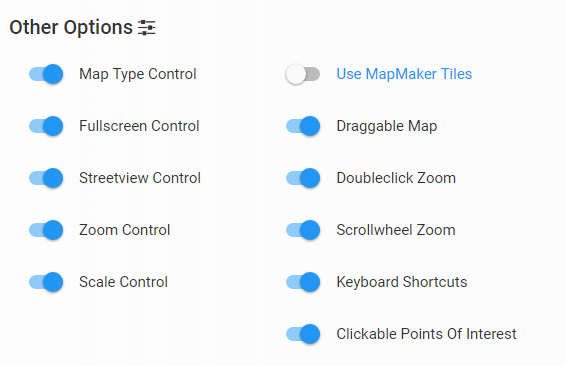Turn off the Scale Control switch
Screen dimensions: 565x366
click(46, 282)
